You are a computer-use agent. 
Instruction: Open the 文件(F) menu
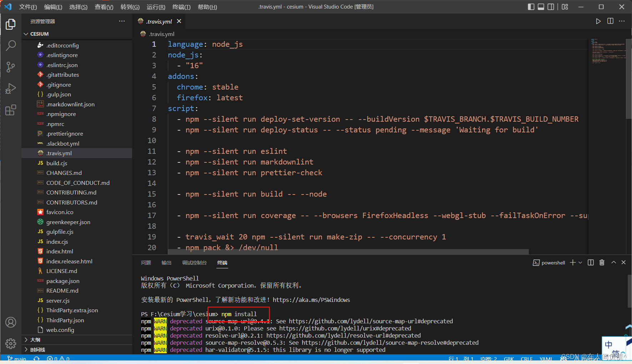[x=28, y=7]
